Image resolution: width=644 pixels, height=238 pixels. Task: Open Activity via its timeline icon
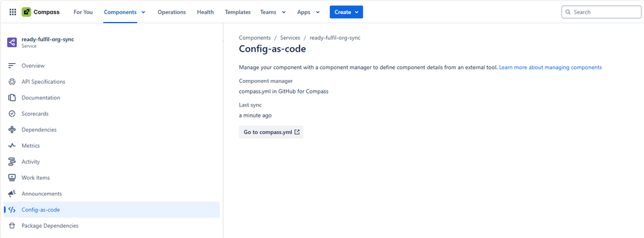coord(12,162)
